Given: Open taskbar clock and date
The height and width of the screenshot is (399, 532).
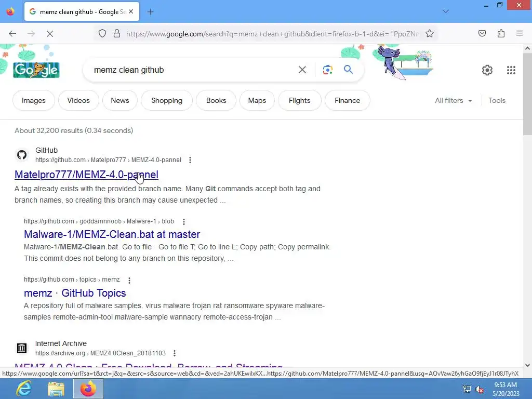Looking at the screenshot, I should coord(506,389).
